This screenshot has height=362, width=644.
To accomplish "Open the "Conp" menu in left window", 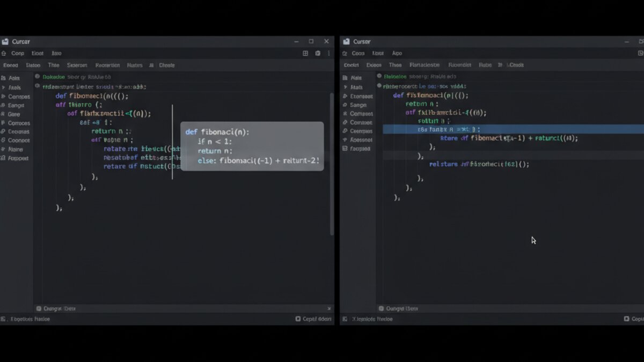I will tap(18, 53).
